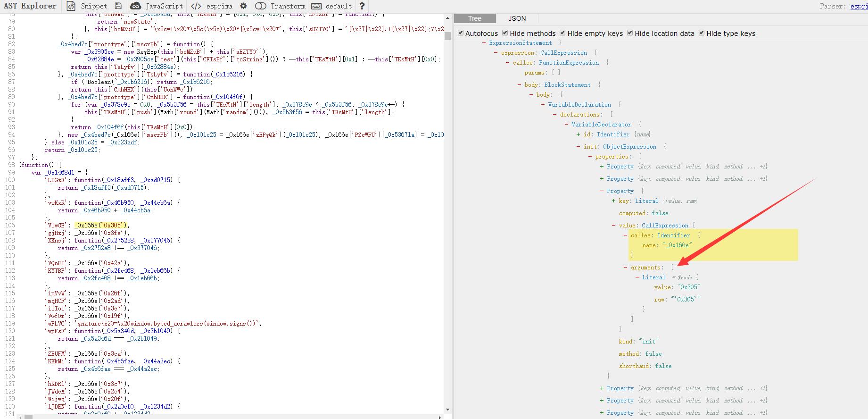The width and height of the screenshot is (868, 419).
Task: Click the esprima angle-brackets icon
Action: [x=196, y=6]
